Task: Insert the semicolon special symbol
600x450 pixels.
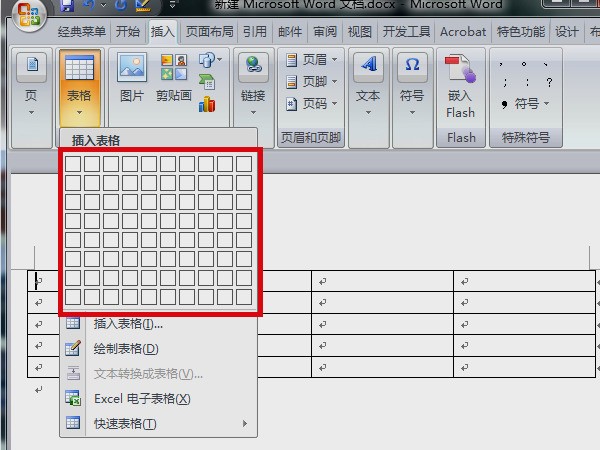Action: tap(505, 82)
